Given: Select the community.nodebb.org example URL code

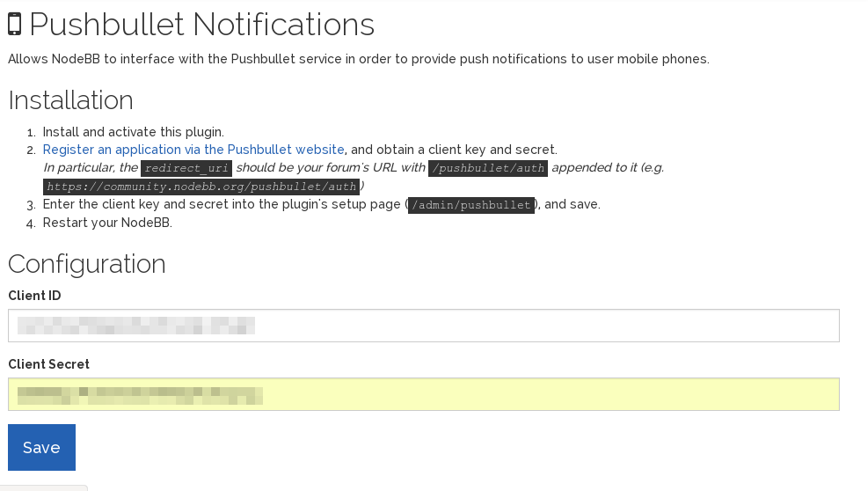Looking at the screenshot, I should click(x=201, y=187).
